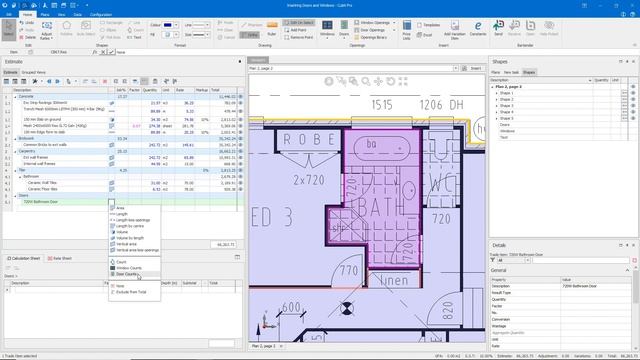Switch to the Grouped Views tab

click(x=33, y=72)
